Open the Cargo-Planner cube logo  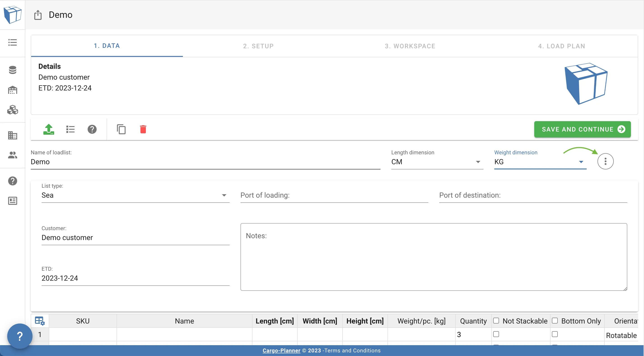tap(12, 14)
